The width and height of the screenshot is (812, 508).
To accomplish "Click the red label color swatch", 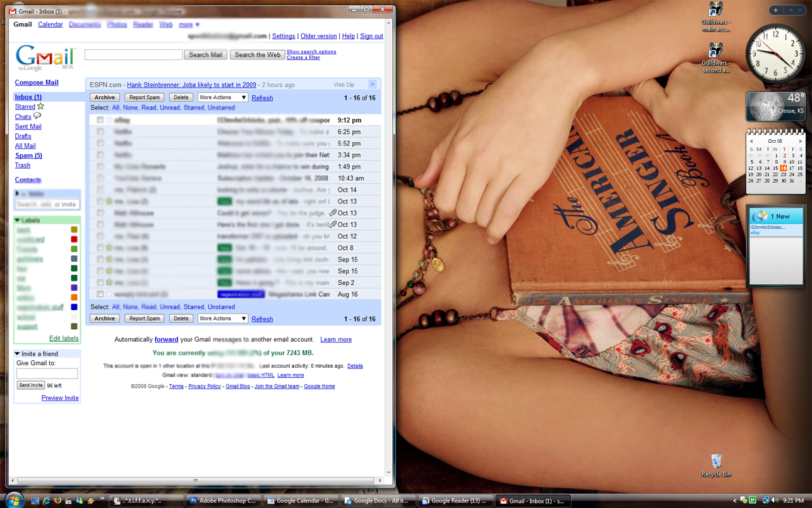I will point(74,239).
